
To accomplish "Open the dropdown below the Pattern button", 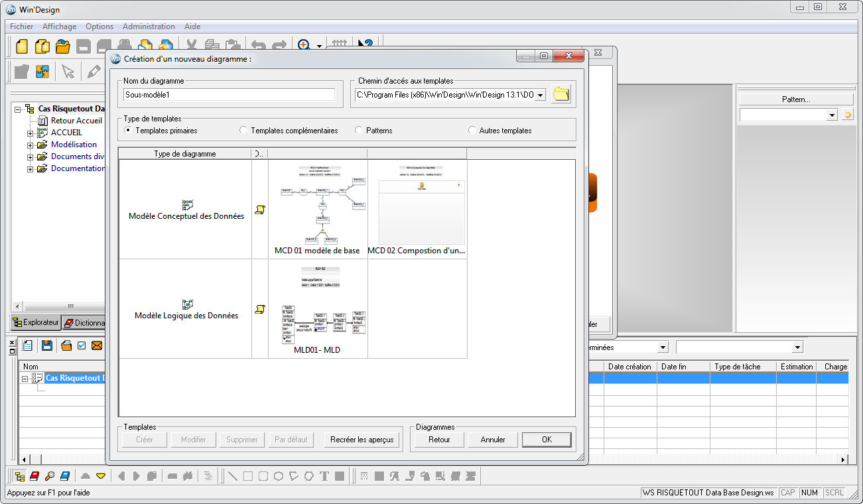I will pos(832,115).
